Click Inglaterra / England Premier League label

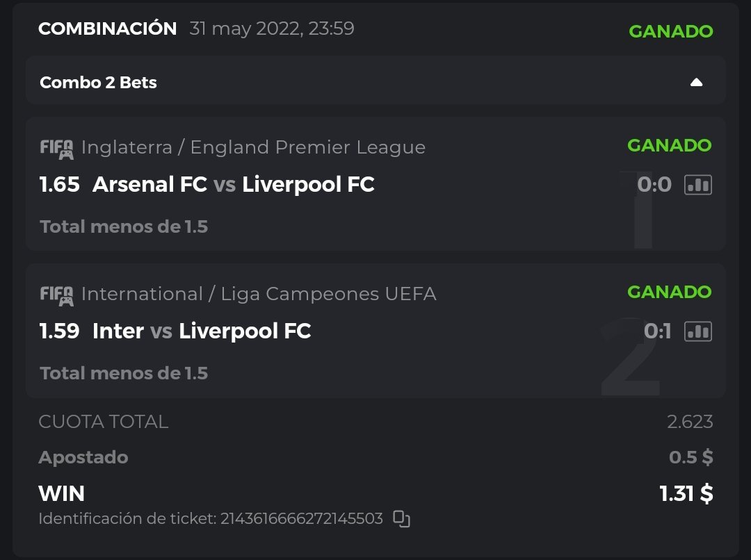tap(253, 147)
